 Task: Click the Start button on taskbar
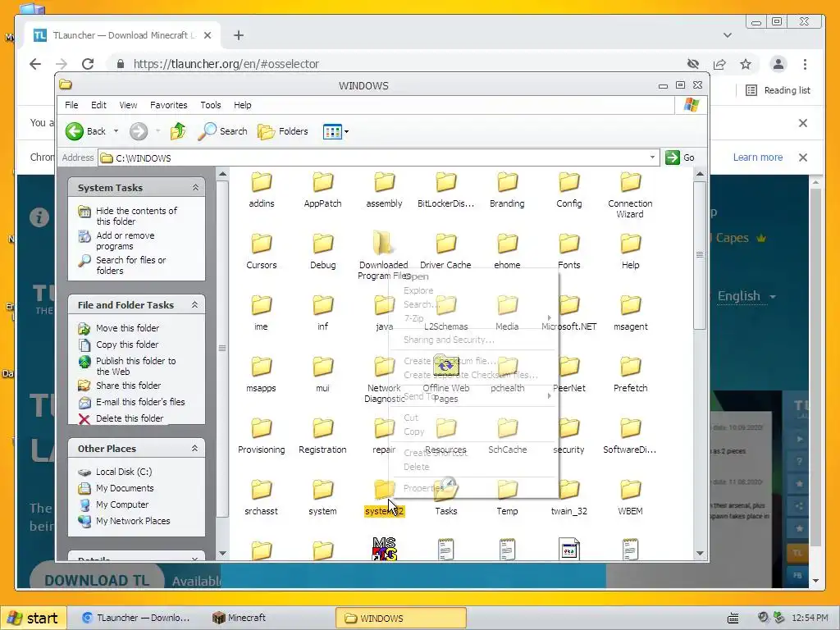pos(34,619)
